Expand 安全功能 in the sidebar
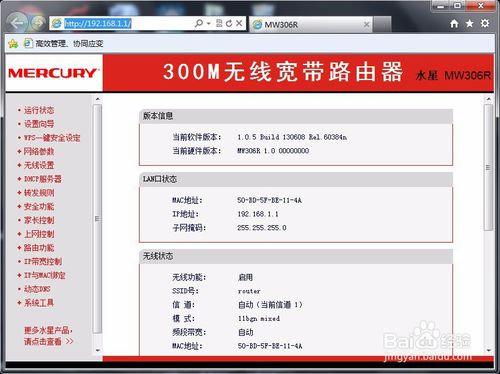The width and height of the screenshot is (500, 374). click(39, 206)
